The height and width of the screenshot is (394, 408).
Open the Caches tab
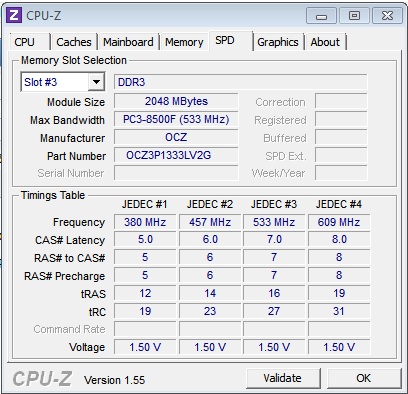pyautogui.click(x=74, y=42)
